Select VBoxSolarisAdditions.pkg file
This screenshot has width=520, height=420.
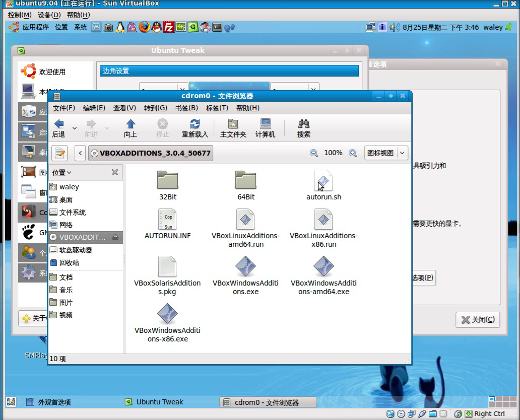coord(167,275)
